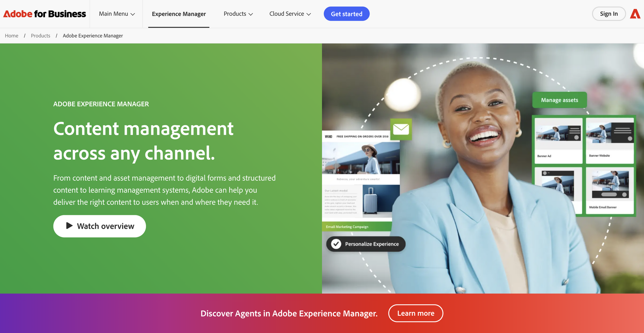Expand the Cloud Service dropdown

tap(290, 14)
